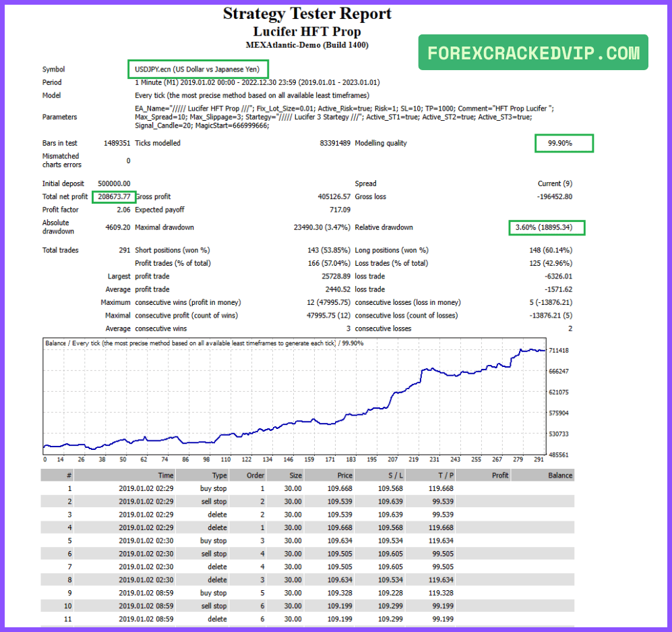Click MEXAtlantic-Demo (Build 1400) text
Image resolution: width=672 pixels, height=632 pixels.
(307, 45)
